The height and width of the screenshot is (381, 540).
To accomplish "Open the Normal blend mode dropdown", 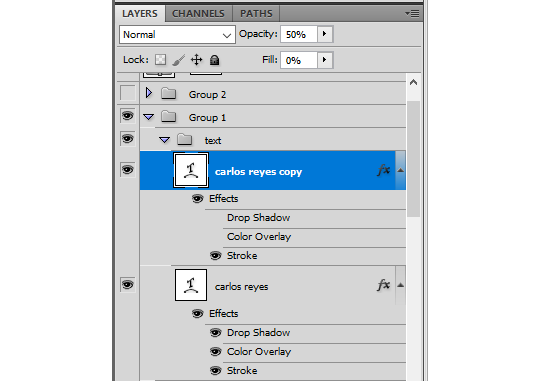I will (177, 34).
